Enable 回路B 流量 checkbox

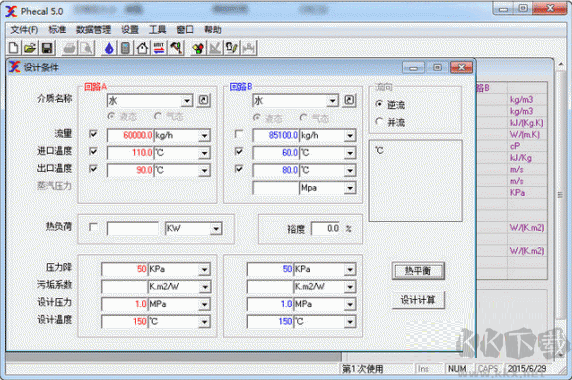pos(239,134)
